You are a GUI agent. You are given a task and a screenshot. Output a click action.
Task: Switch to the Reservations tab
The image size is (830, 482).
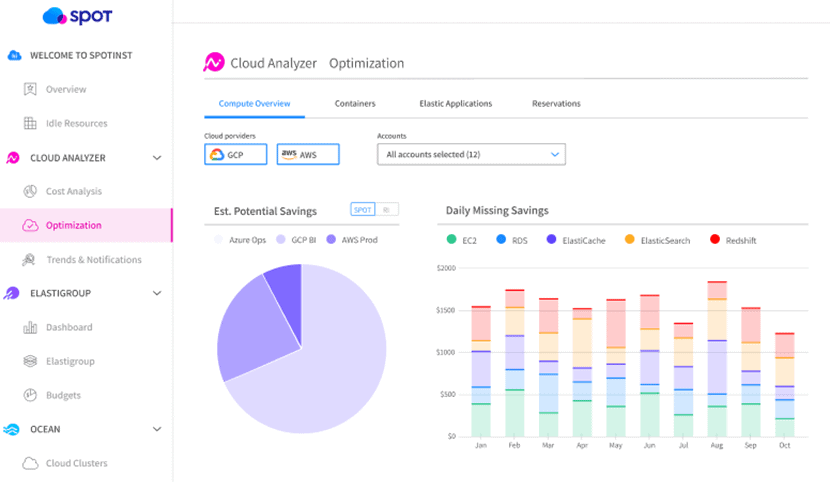(556, 104)
